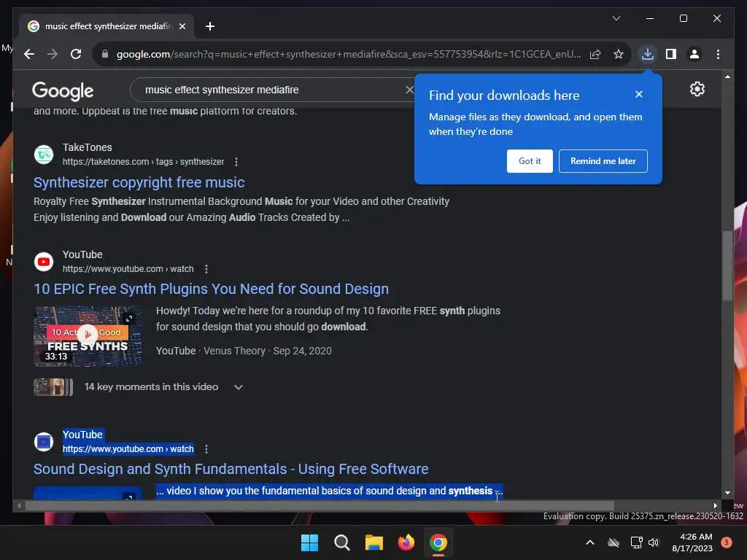Go back with the browser back arrow
Image resolution: width=747 pixels, height=560 pixels.
[x=29, y=54]
